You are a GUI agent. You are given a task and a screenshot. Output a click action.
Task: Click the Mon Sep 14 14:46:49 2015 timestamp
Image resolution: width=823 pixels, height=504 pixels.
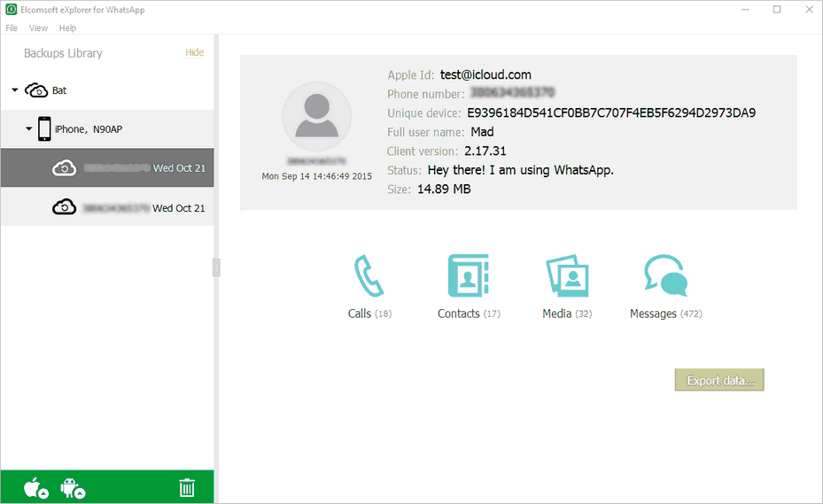[x=316, y=176]
